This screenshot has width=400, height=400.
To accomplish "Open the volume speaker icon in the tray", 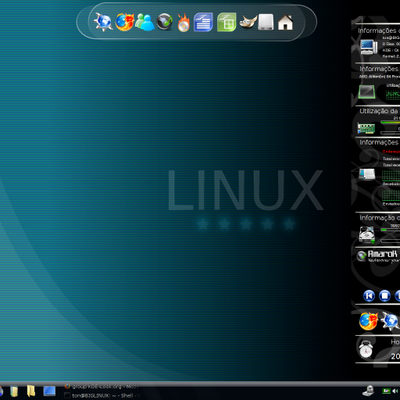I will (x=396, y=391).
